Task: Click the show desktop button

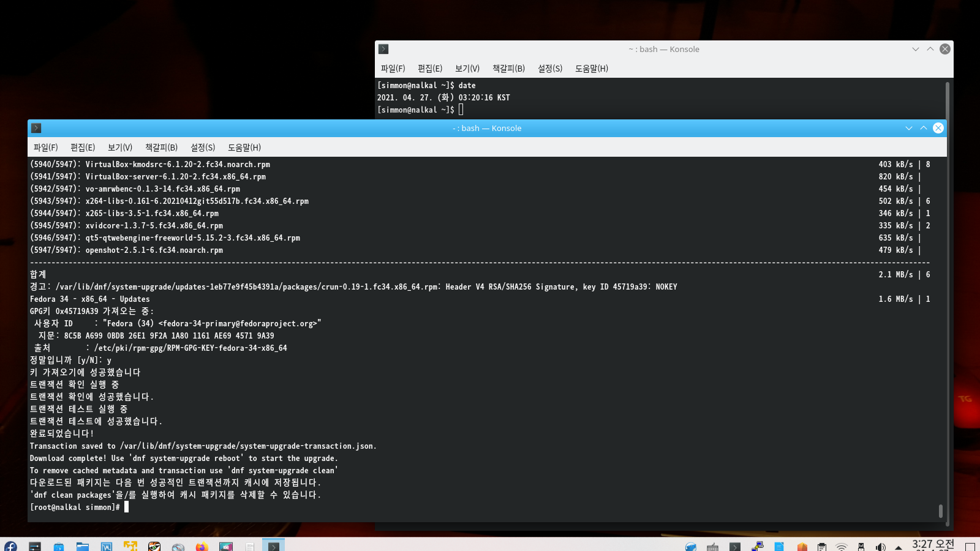Action: (x=970, y=546)
